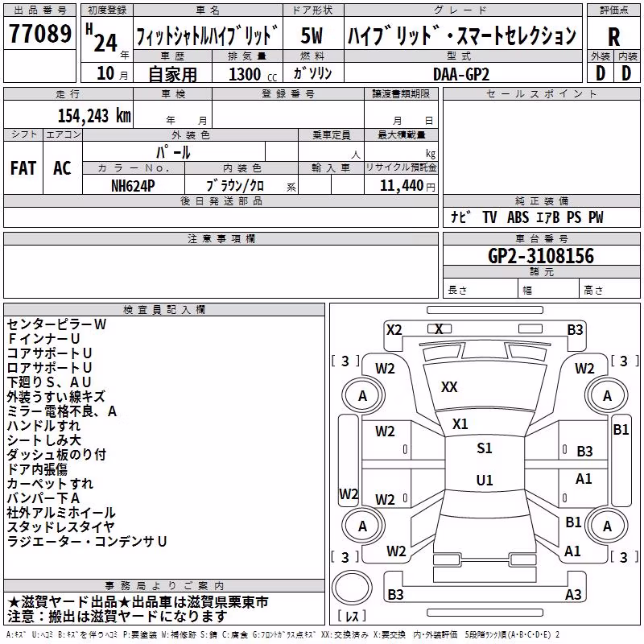Click equipment item TV
644x644 pixels.
(489, 217)
